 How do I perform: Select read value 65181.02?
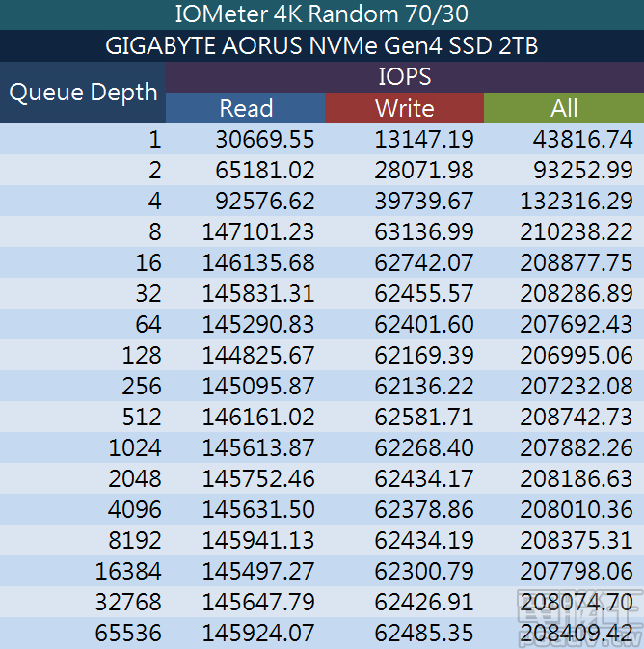coord(265,170)
